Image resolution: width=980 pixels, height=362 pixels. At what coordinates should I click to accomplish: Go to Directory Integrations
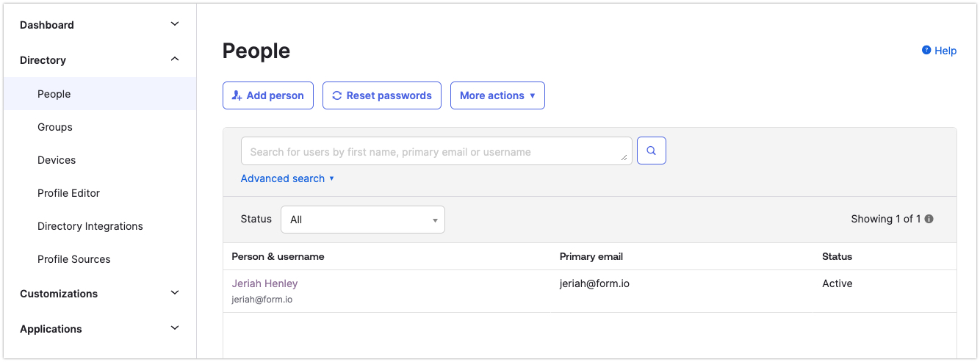tap(90, 226)
